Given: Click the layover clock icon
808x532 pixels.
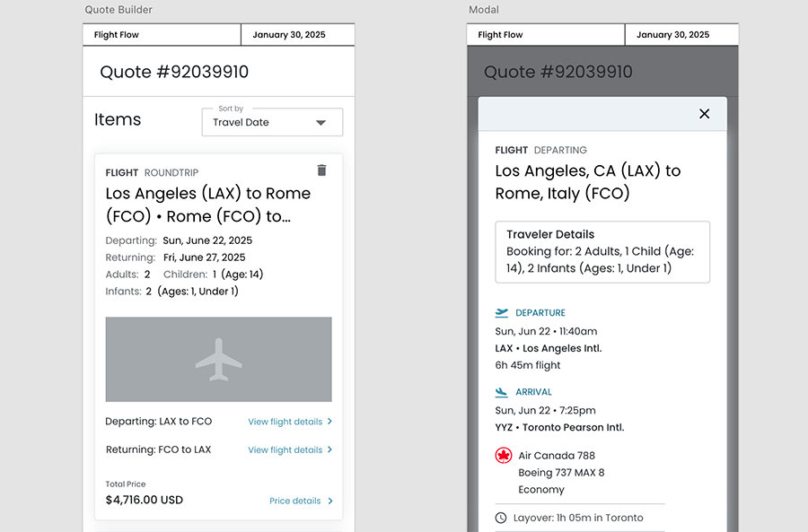Looking at the screenshot, I should point(501,518).
